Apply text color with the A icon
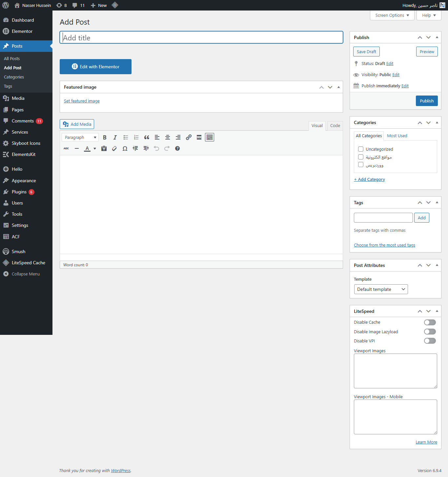Image resolution: width=448 pixels, height=477 pixels. click(x=87, y=148)
